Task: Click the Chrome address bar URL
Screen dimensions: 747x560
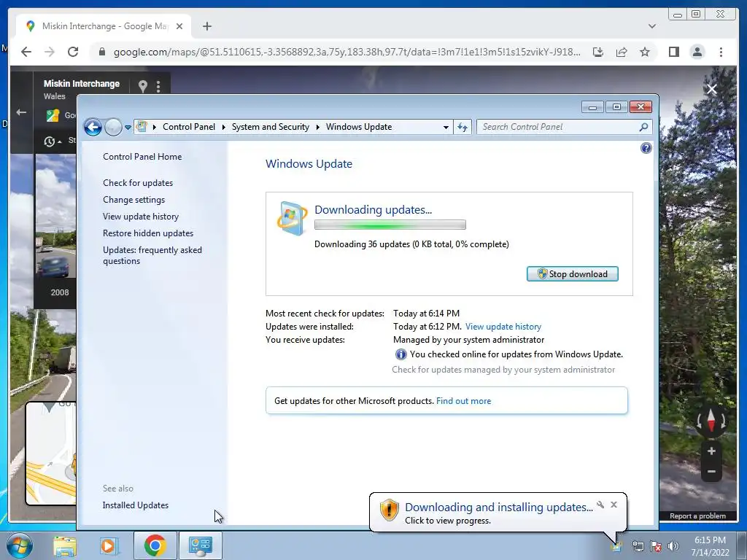Action: [347, 52]
